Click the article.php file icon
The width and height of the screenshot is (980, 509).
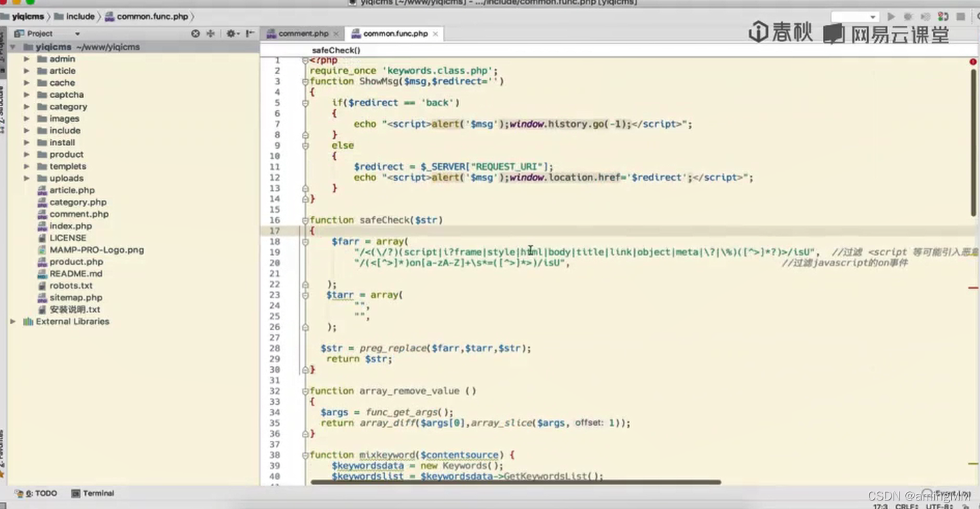click(x=42, y=190)
